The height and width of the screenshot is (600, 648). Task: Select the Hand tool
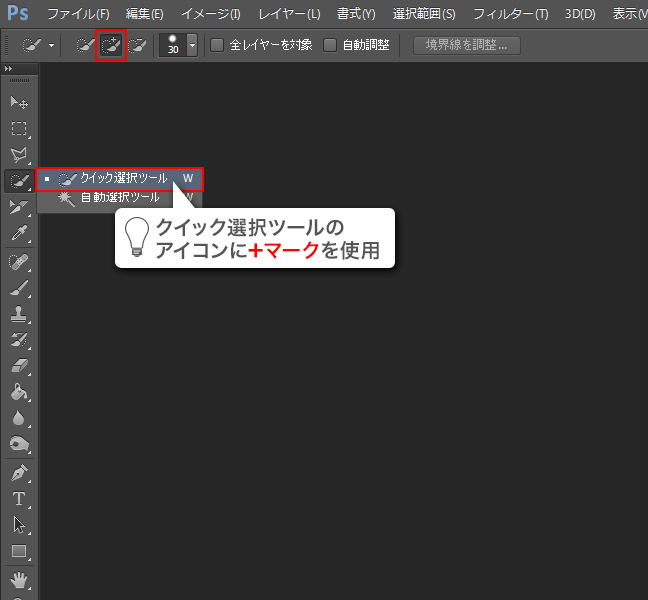[x=19, y=580]
